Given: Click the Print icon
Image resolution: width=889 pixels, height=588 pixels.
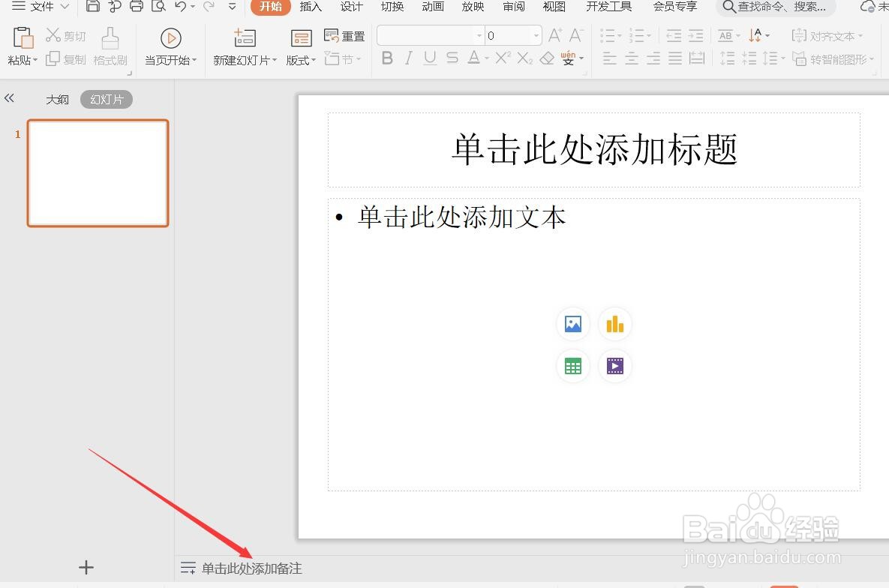Looking at the screenshot, I should click(x=137, y=6).
